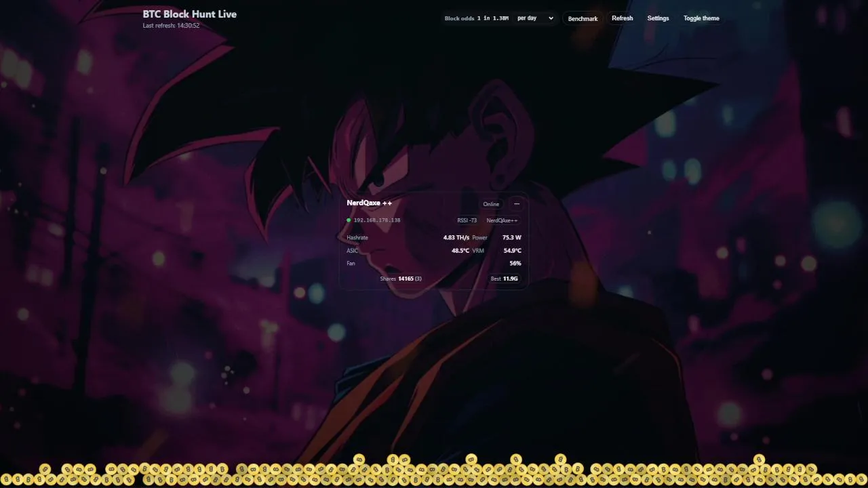
Task: Click the BTC Block Hunt Live title
Action: click(190, 14)
